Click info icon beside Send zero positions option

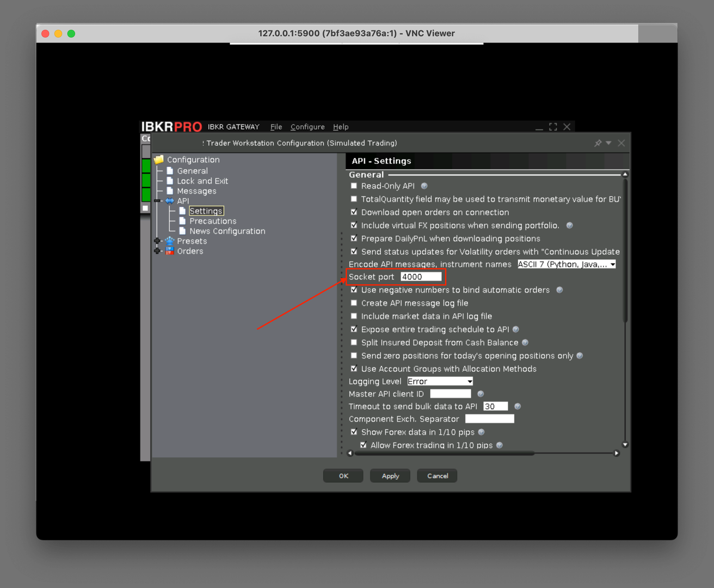[x=580, y=356]
